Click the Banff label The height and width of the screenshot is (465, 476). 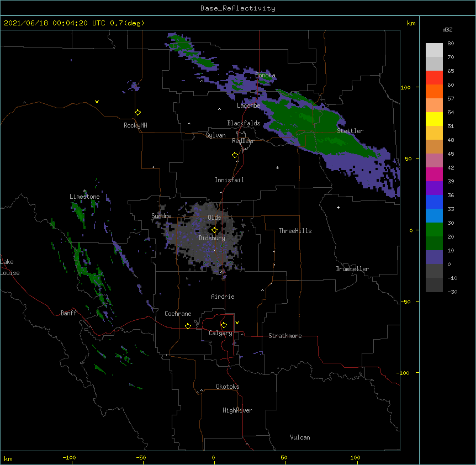click(68, 313)
